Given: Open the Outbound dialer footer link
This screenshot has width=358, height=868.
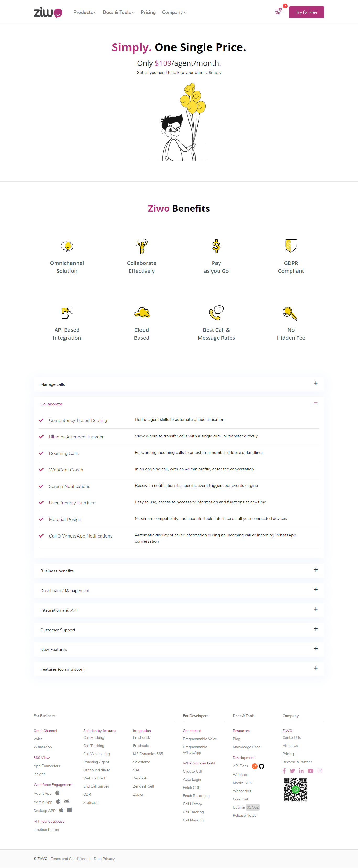Looking at the screenshot, I should [x=96, y=770].
